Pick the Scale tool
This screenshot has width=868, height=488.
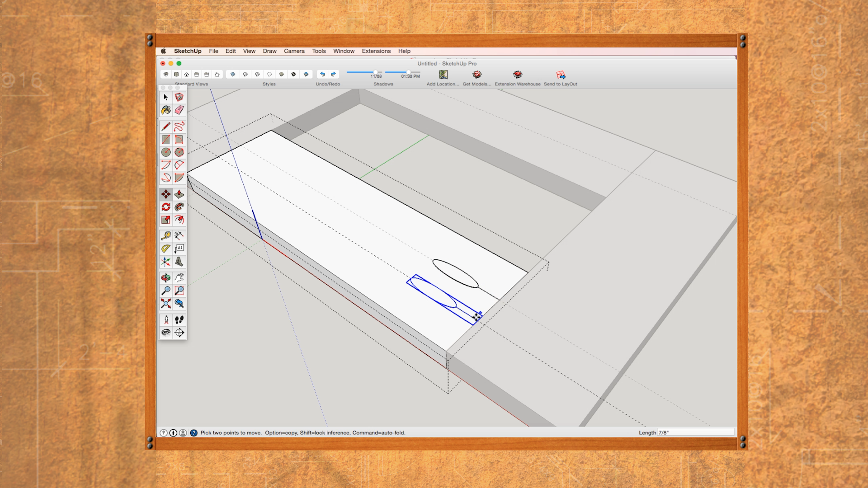tap(166, 220)
